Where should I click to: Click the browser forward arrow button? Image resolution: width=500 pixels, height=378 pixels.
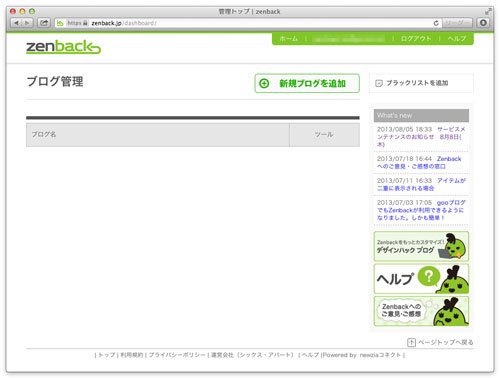(27, 23)
